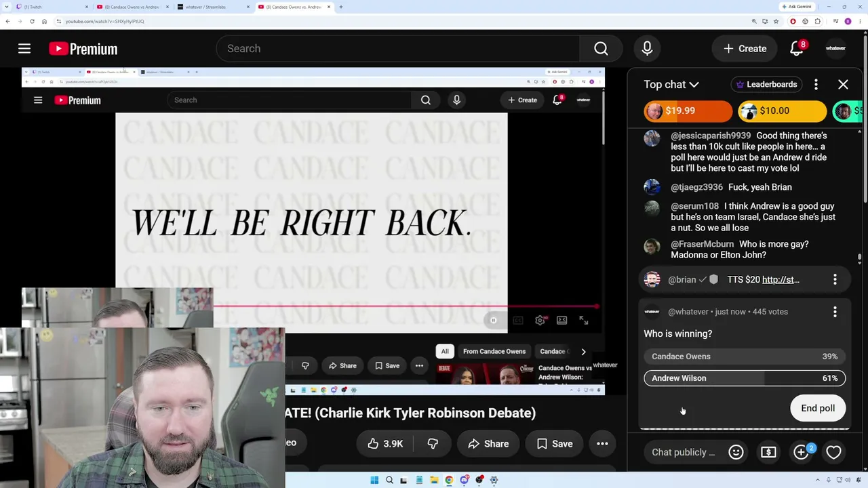Click the browser address bar URL

pos(105,21)
